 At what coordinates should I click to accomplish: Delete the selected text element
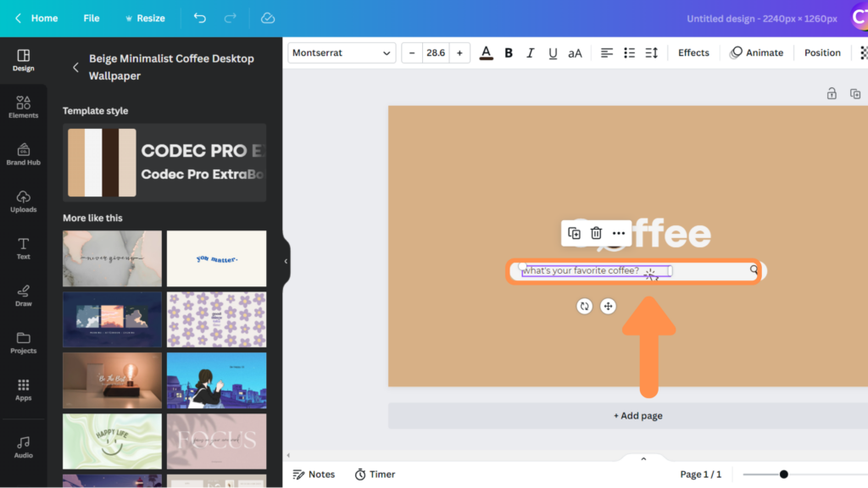pyautogui.click(x=596, y=234)
